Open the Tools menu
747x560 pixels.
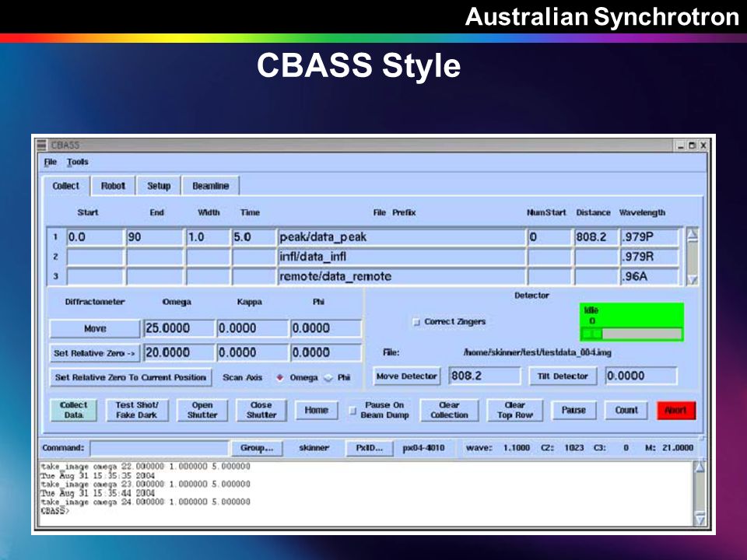(x=77, y=162)
